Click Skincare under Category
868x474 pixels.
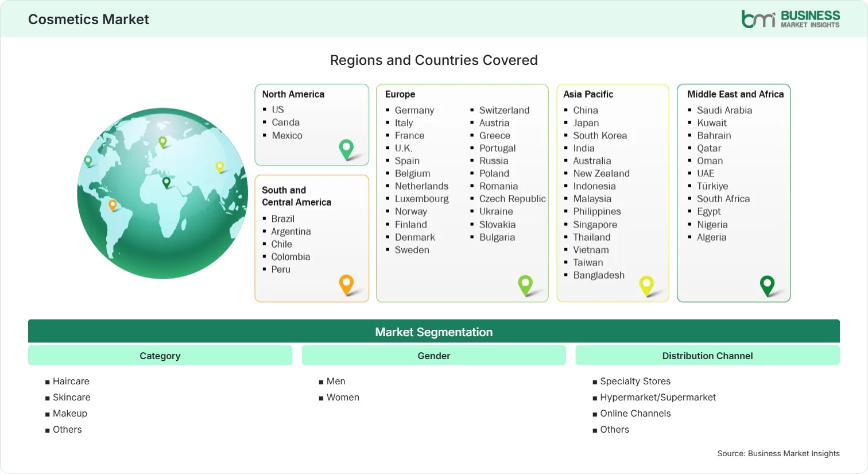point(72,397)
